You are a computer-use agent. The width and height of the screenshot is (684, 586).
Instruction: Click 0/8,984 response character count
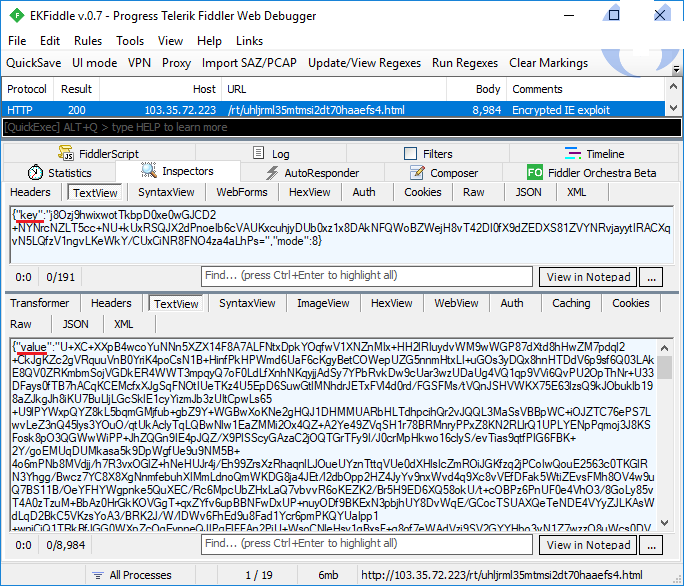[65, 545]
